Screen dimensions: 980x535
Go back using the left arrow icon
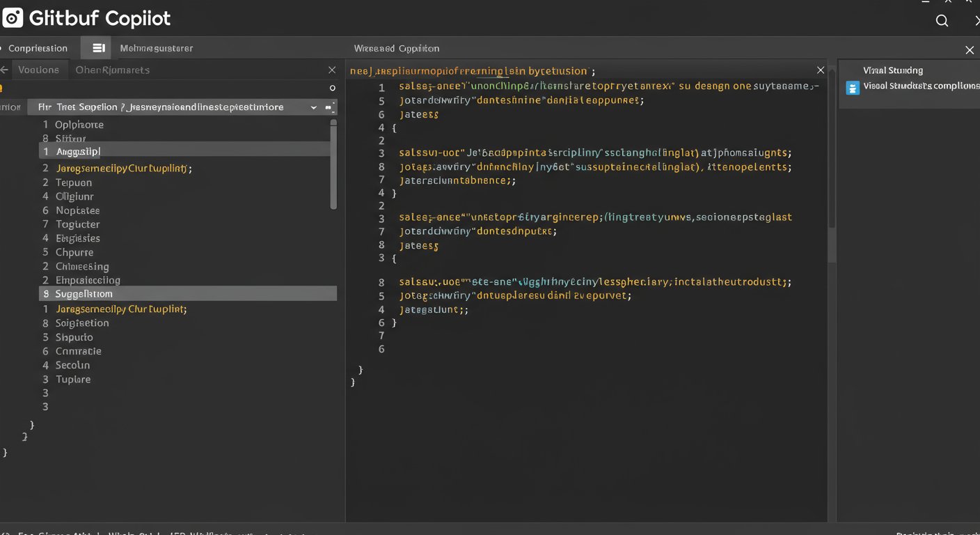coord(5,70)
